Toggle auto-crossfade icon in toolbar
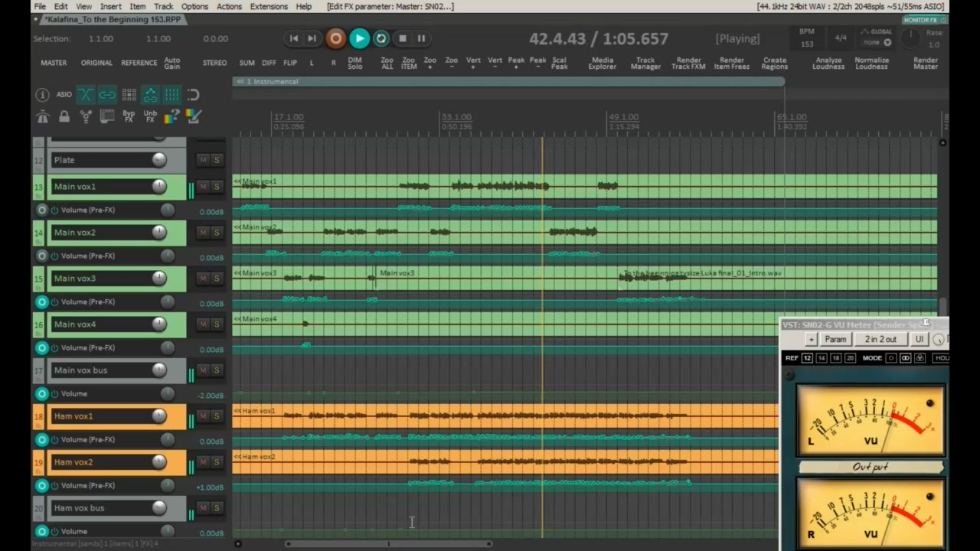This screenshot has height=551, width=980. pos(85,95)
